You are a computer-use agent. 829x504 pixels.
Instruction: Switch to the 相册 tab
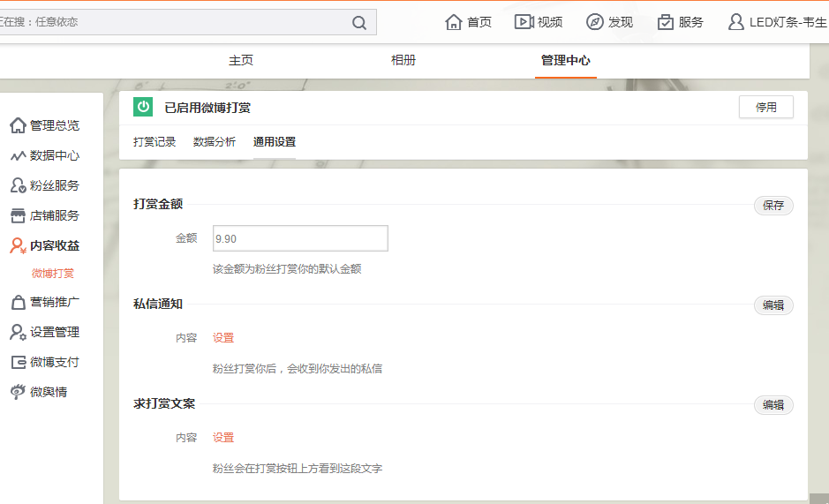coord(403,60)
